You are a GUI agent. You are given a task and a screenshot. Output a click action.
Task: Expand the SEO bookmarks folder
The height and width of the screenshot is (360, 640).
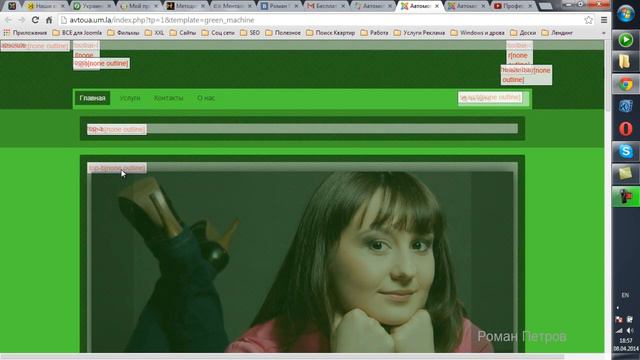[250, 33]
